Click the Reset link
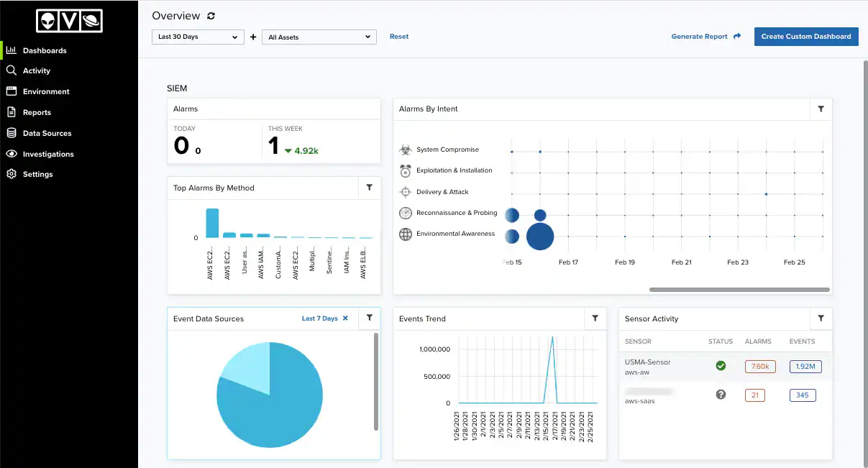868x468 pixels. click(x=399, y=37)
